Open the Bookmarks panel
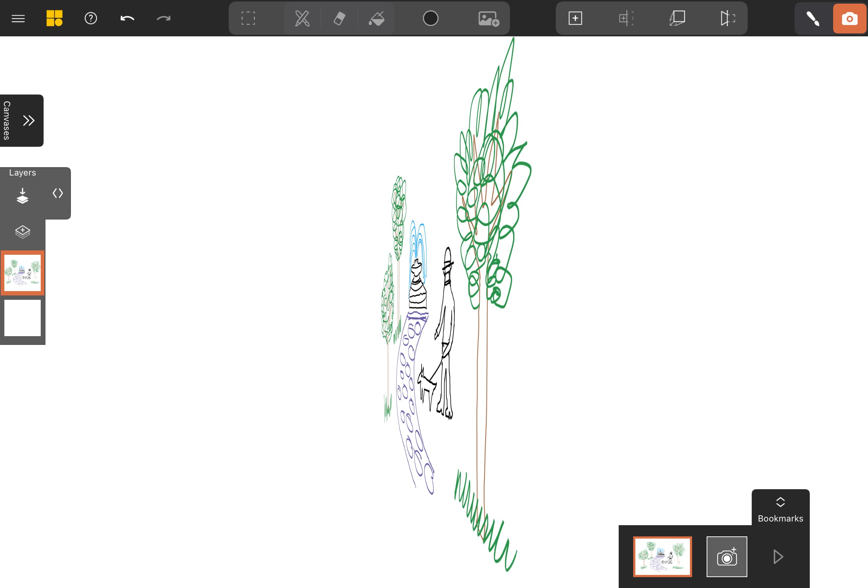Viewport: 868px width, 588px height. point(779,508)
